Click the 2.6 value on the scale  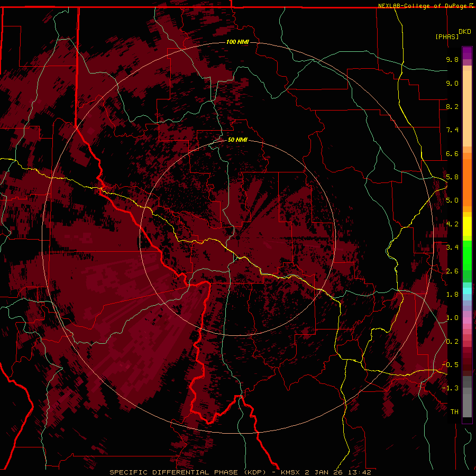coord(452,271)
